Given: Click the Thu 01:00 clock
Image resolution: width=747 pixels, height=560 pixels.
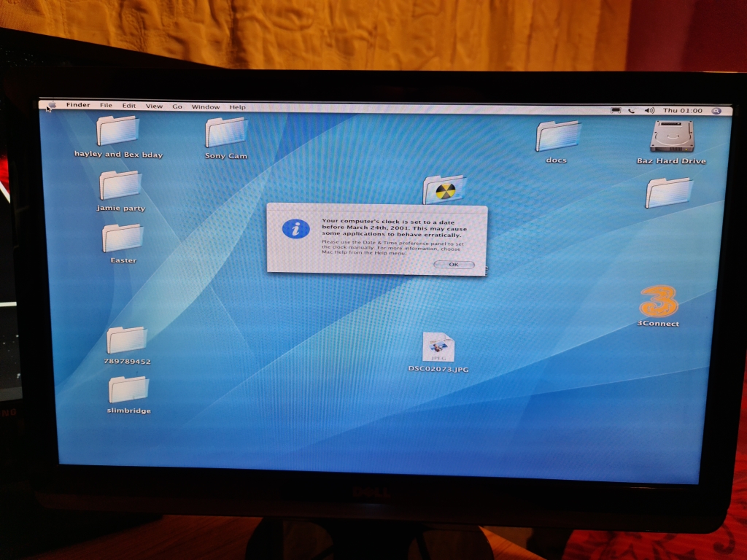Looking at the screenshot, I should click(683, 111).
